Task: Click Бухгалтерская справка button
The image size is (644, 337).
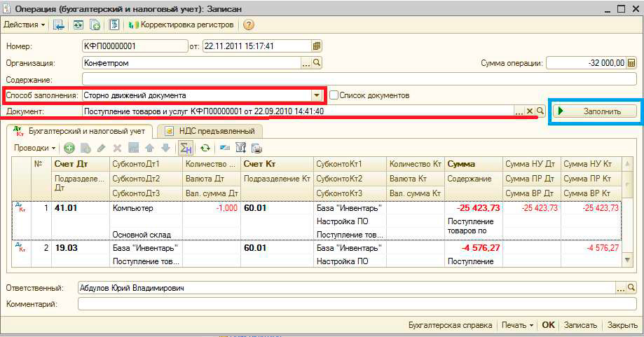Action: pos(450,325)
